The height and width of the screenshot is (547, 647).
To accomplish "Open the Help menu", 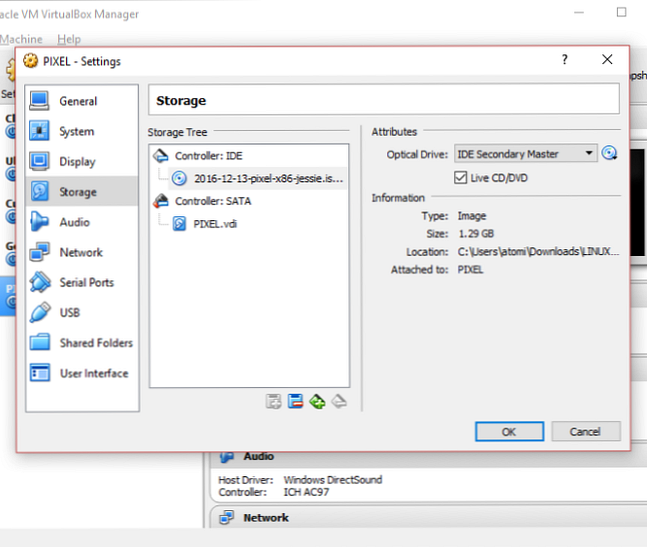I will [x=68, y=39].
